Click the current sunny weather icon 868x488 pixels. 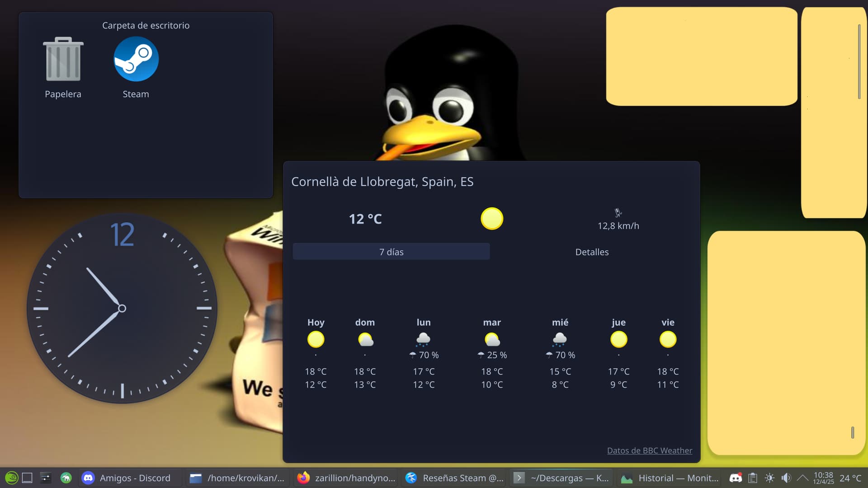click(x=492, y=219)
